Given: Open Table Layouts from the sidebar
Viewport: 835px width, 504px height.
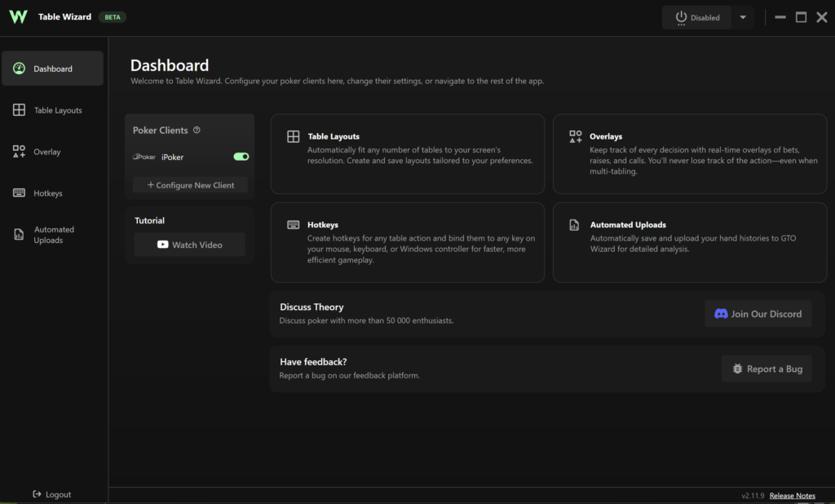Looking at the screenshot, I should [52, 110].
